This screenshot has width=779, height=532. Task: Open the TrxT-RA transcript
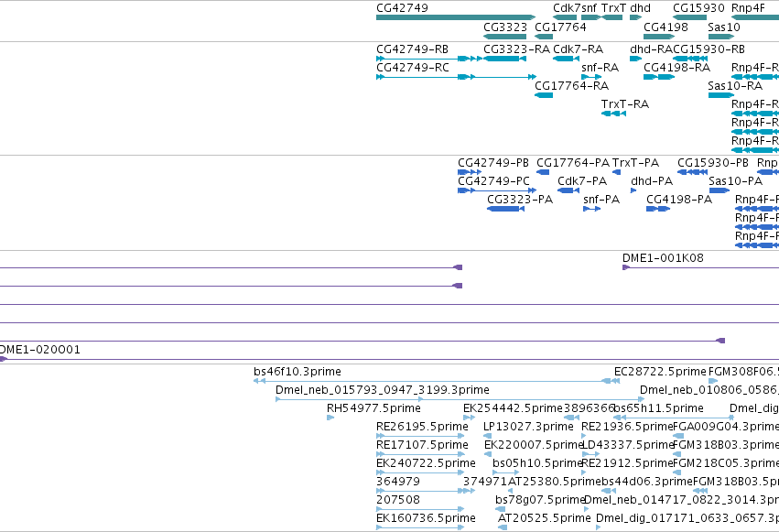[613, 114]
